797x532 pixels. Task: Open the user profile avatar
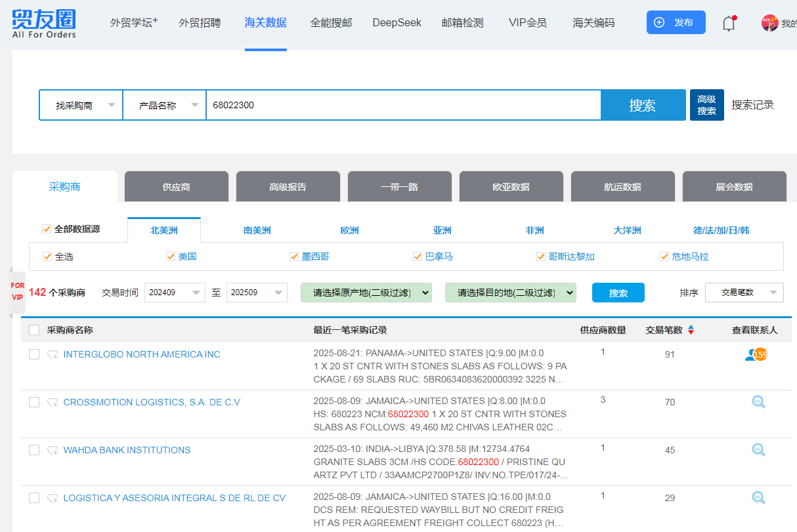(769, 23)
